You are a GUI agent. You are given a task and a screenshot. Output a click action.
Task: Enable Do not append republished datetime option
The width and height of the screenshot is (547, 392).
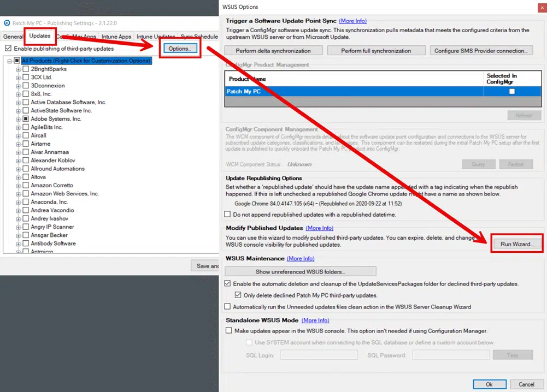point(228,215)
